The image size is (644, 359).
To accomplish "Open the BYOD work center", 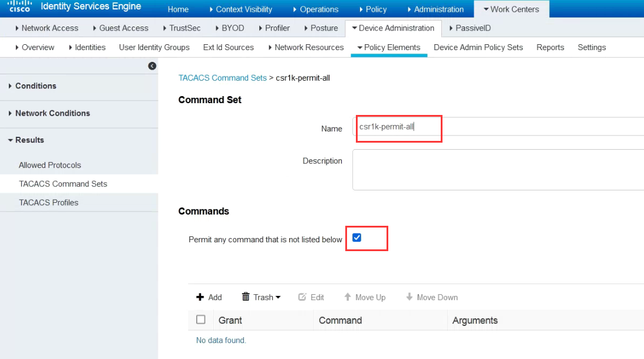I will [x=230, y=28].
